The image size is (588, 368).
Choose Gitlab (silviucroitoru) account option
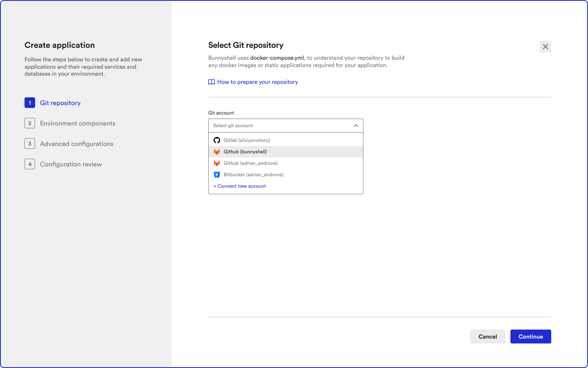pyautogui.click(x=286, y=140)
